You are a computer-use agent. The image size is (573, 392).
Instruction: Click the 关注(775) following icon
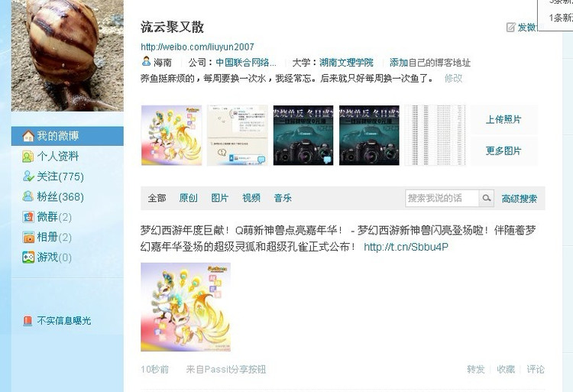click(x=28, y=177)
